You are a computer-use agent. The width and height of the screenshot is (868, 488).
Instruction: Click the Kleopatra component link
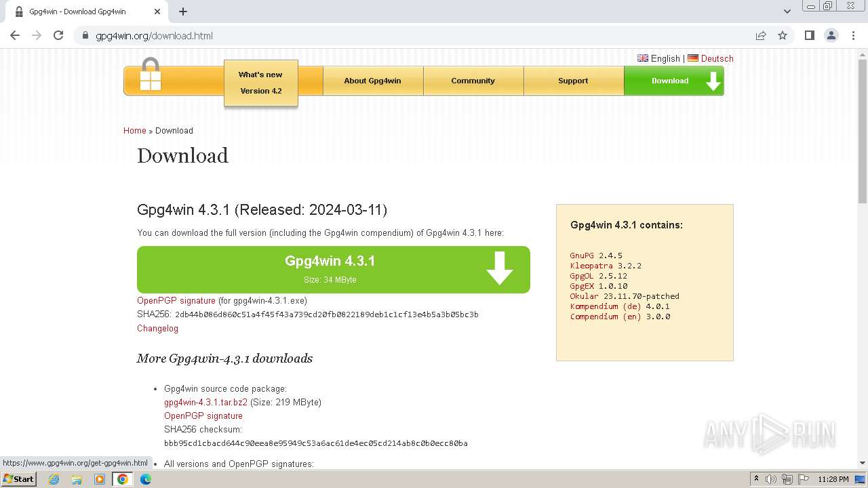tap(591, 266)
